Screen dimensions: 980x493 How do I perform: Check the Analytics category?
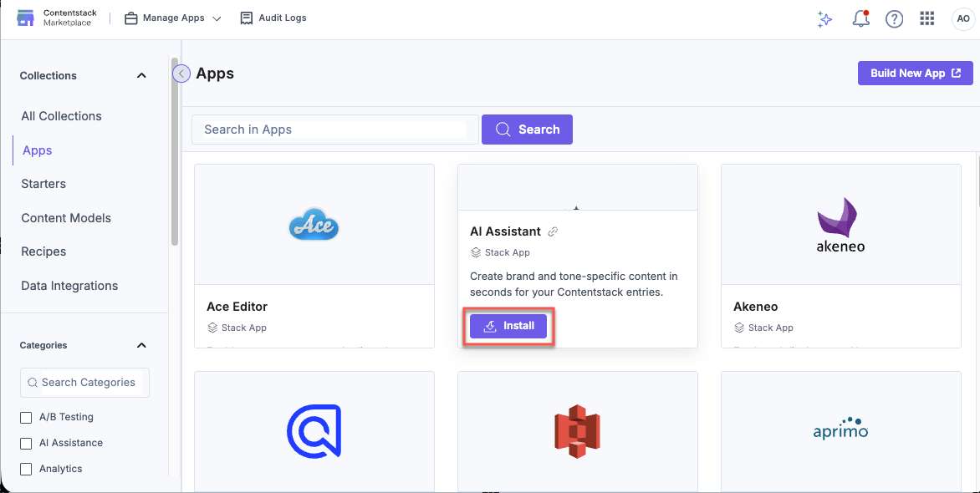26,470
